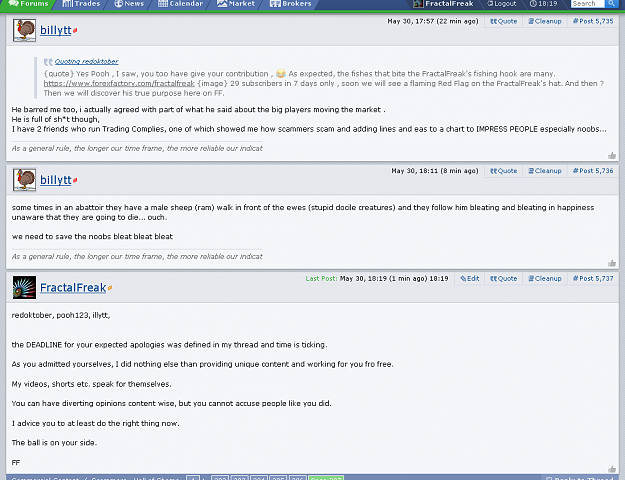Click the search magnifier icon
Viewport: 625px width, 480px height.
pos(611,4)
